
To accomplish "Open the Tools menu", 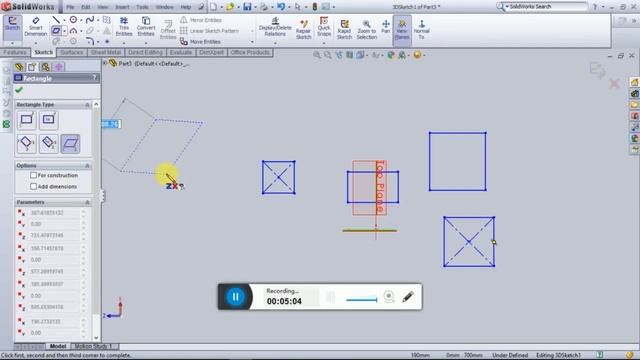I will (142, 7).
